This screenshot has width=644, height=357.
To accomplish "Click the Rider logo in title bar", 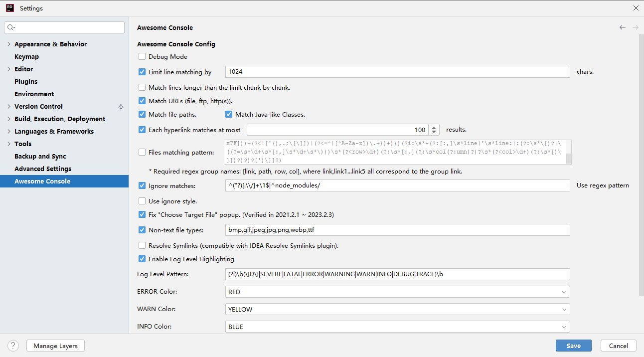I will click(x=9, y=8).
